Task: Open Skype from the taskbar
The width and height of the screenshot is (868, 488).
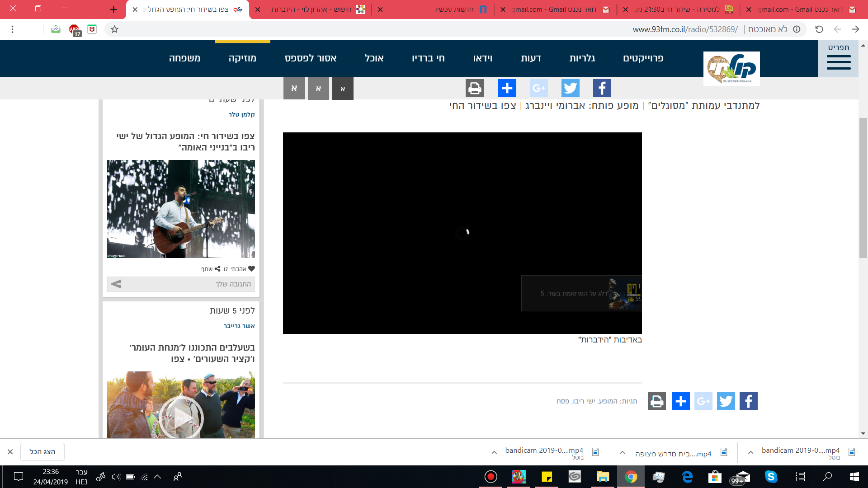Action: click(x=771, y=477)
